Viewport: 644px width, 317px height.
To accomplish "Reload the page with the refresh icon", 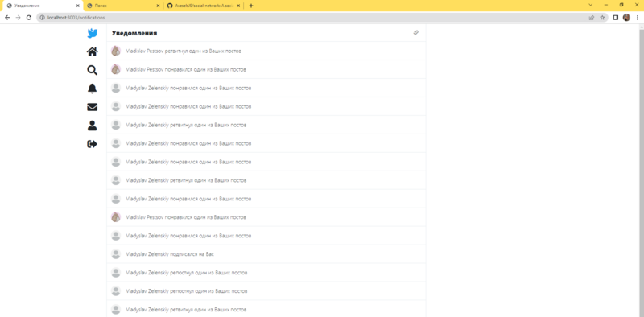I will click(x=29, y=18).
